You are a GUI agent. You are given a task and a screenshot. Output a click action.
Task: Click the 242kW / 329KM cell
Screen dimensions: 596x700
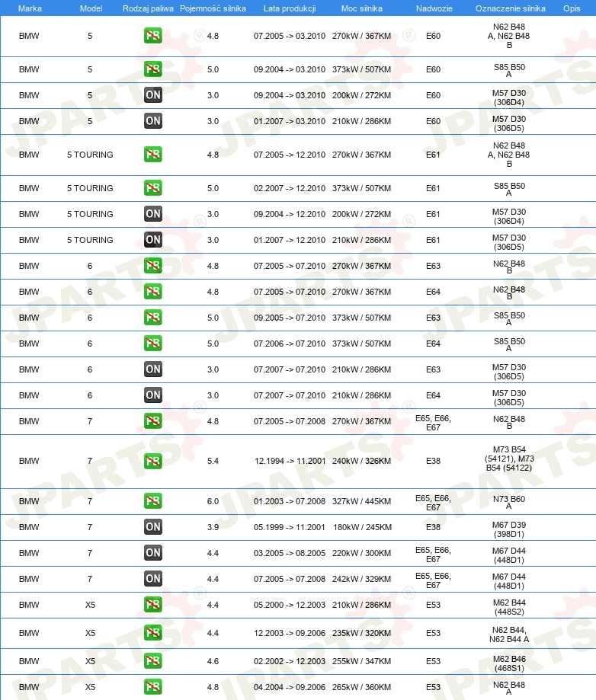(x=361, y=579)
